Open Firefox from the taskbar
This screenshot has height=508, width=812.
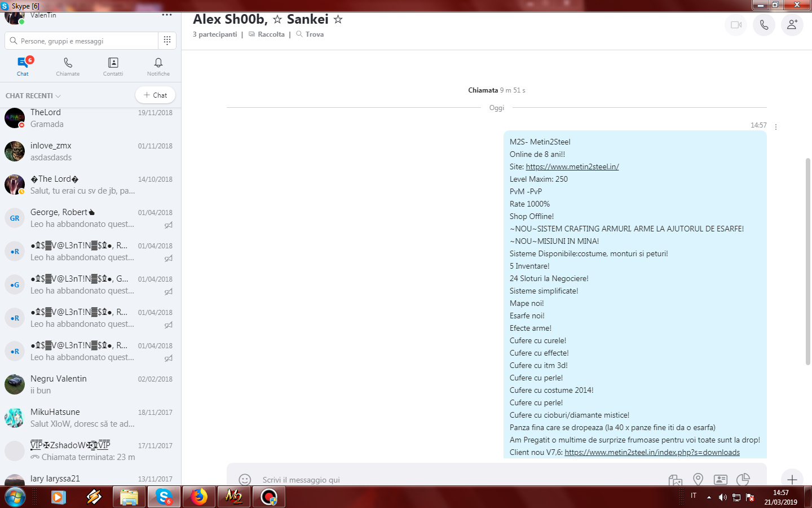click(198, 497)
